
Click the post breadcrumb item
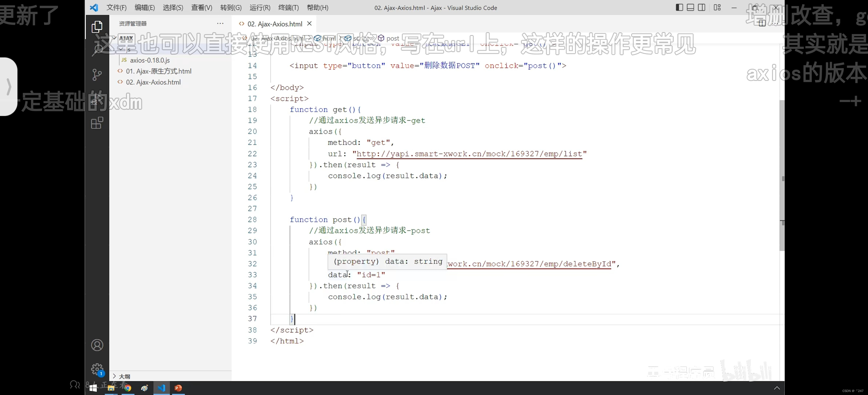pyautogui.click(x=393, y=38)
